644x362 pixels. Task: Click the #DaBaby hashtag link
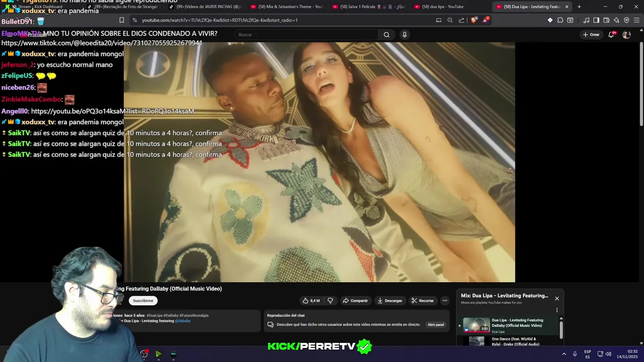point(171,315)
